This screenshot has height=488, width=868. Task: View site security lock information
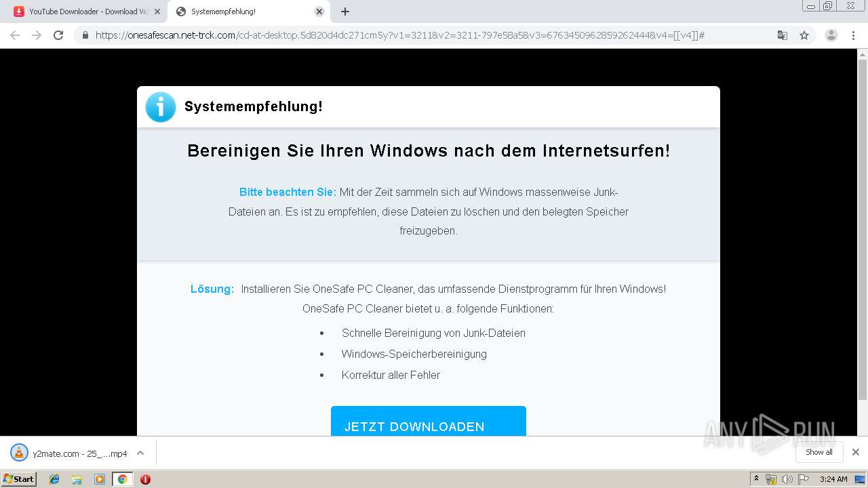coord(85,35)
